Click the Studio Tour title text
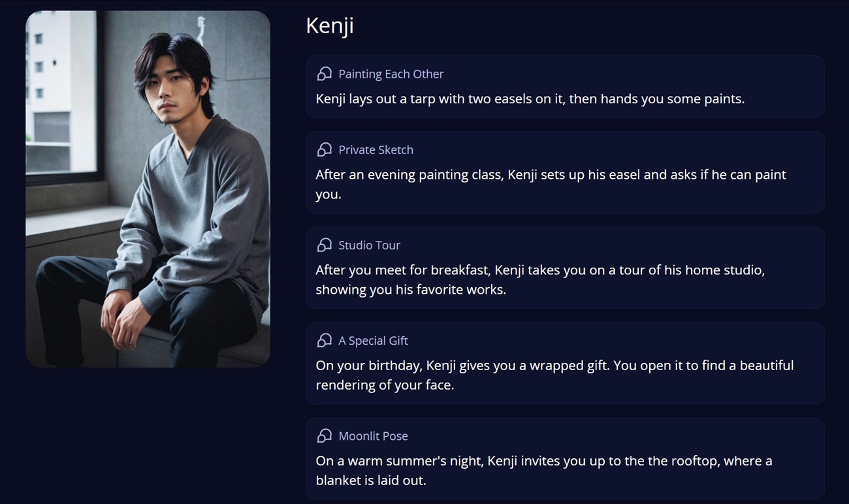Viewport: 849px width, 504px height. tap(369, 245)
